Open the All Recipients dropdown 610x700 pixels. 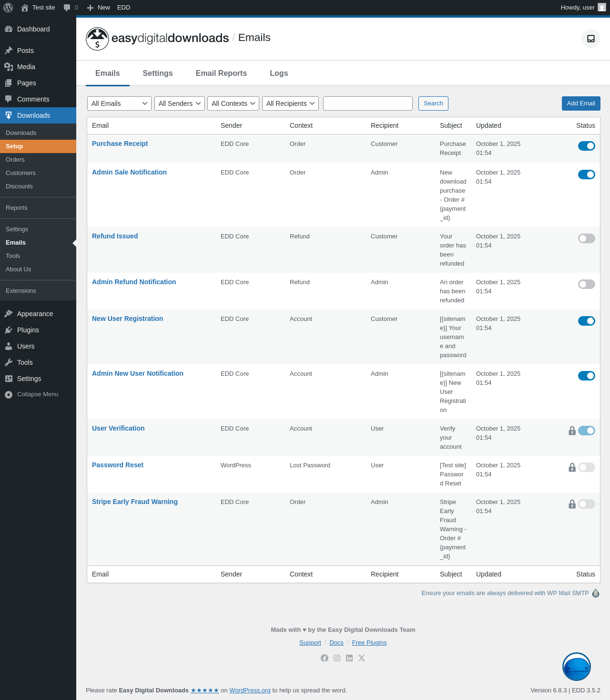tap(290, 103)
